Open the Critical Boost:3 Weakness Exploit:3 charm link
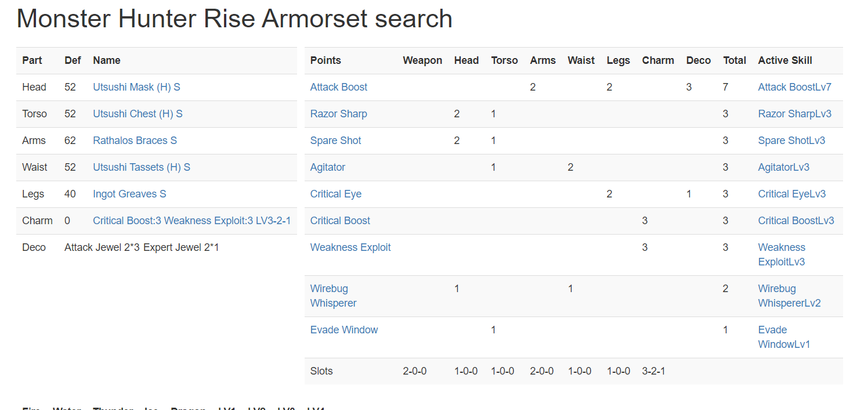This screenshot has height=410, width=868. pyautogui.click(x=191, y=221)
